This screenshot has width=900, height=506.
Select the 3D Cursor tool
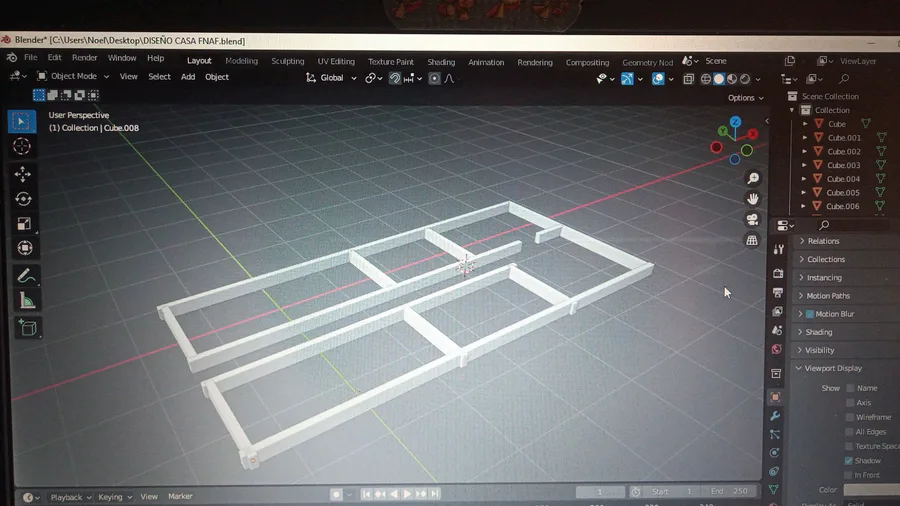pyautogui.click(x=22, y=146)
